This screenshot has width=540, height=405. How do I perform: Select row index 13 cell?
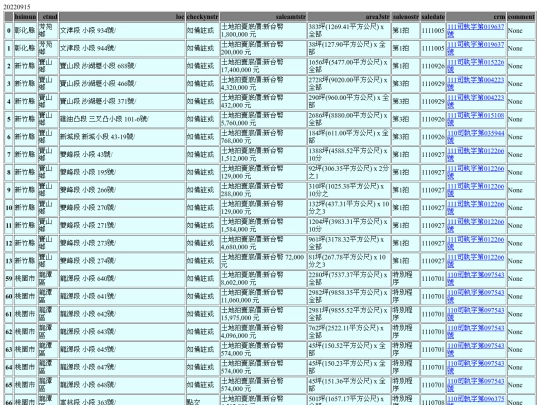tap(9, 261)
